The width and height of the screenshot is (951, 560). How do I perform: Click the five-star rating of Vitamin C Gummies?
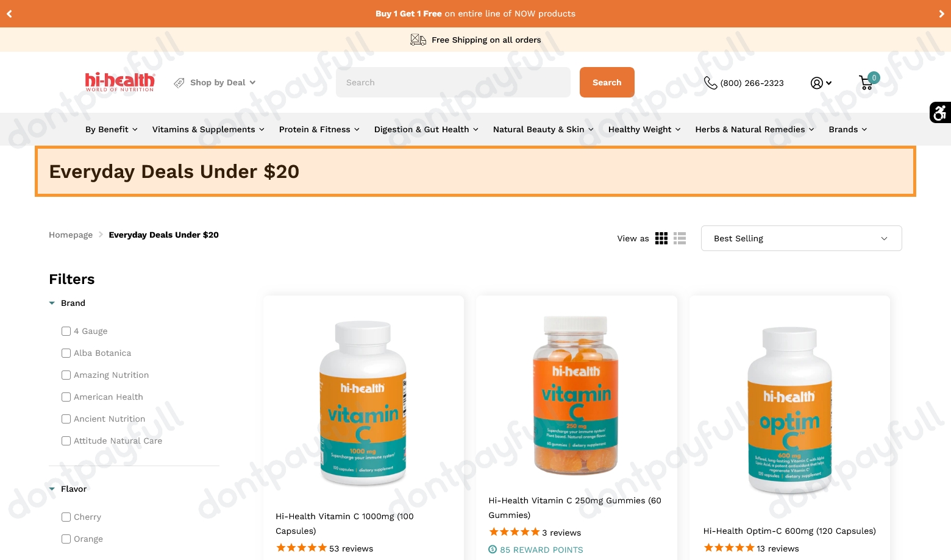click(x=515, y=532)
